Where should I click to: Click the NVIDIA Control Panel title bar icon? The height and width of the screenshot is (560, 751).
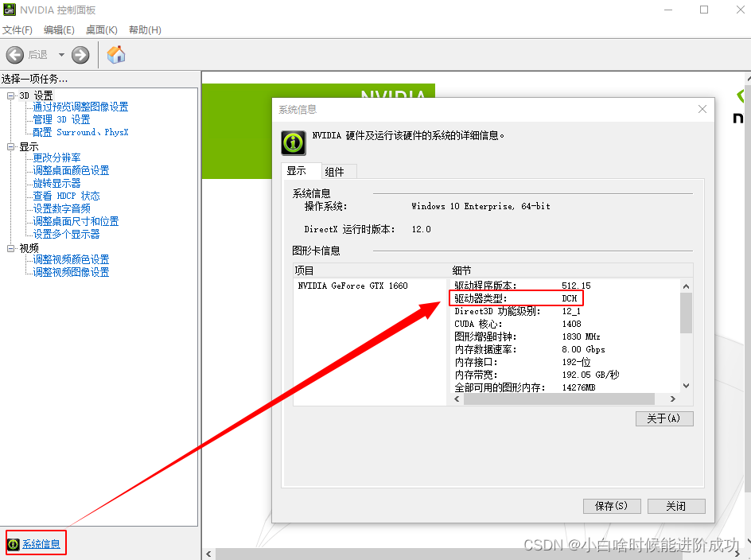(x=10, y=10)
